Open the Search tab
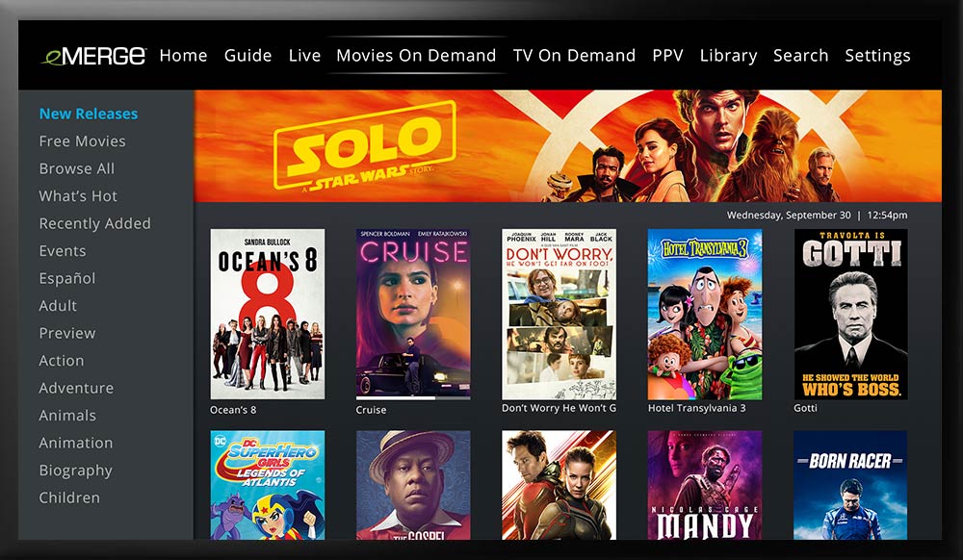The height and width of the screenshot is (560, 963). [x=800, y=55]
